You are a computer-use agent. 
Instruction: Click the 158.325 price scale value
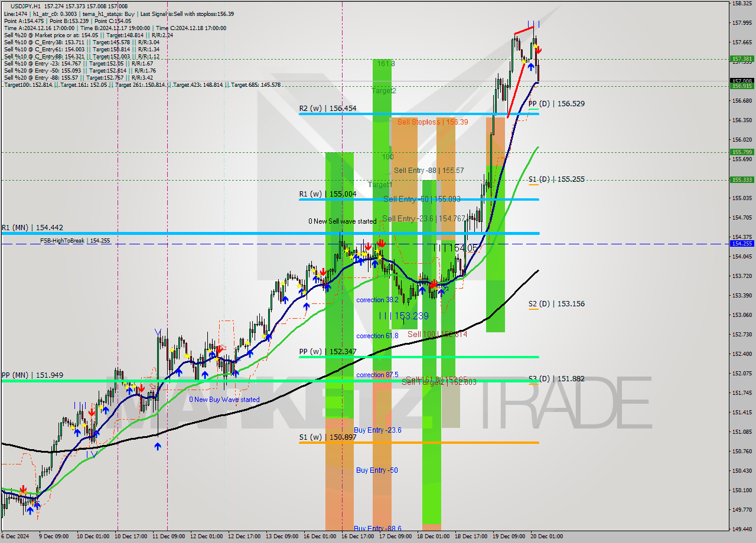coord(742,4)
